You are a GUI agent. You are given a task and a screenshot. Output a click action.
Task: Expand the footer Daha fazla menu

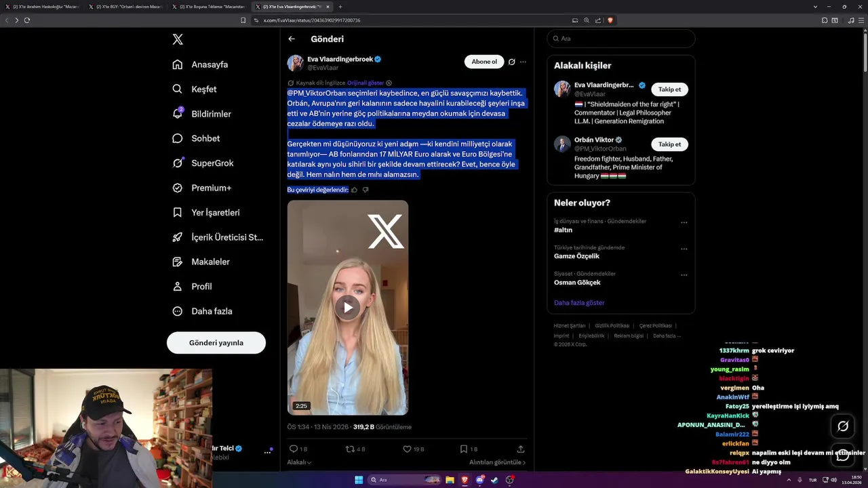tap(667, 336)
